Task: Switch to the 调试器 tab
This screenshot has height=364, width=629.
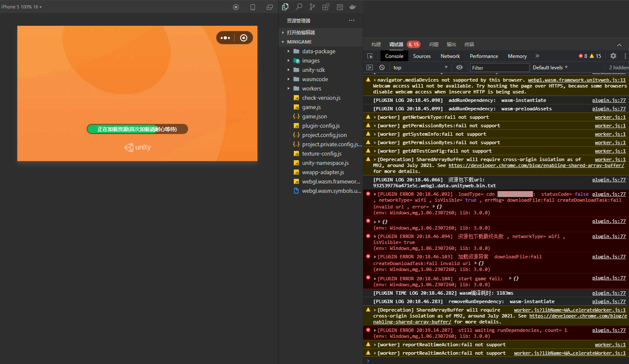Action: (396, 44)
